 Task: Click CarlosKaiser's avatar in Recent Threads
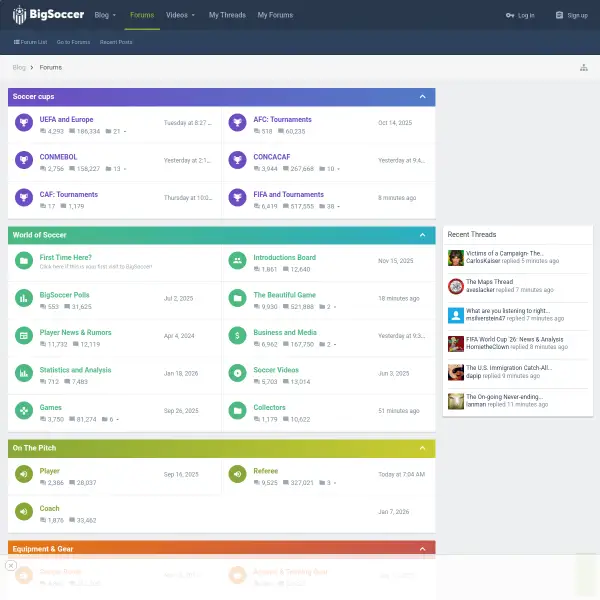click(456, 258)
